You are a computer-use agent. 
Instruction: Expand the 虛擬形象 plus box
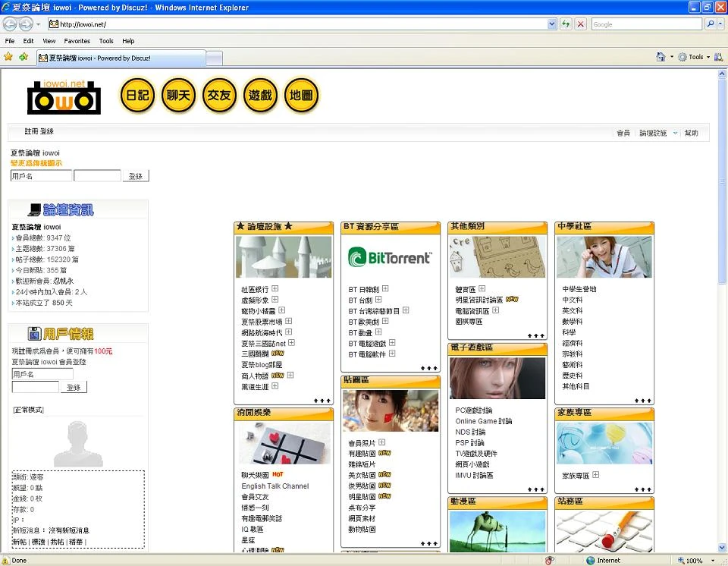pos(275,299)
